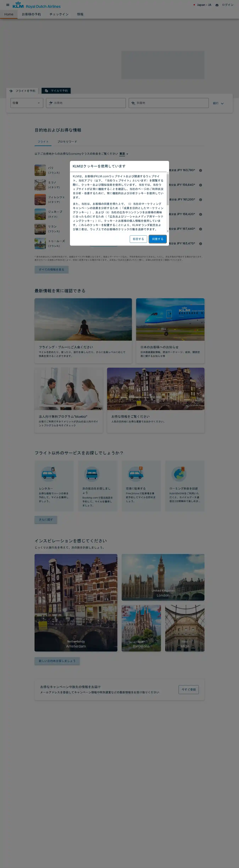Click the roaming globe eSIM icon
The height and width of the screenshot is (868, 239).
[179, 474]
